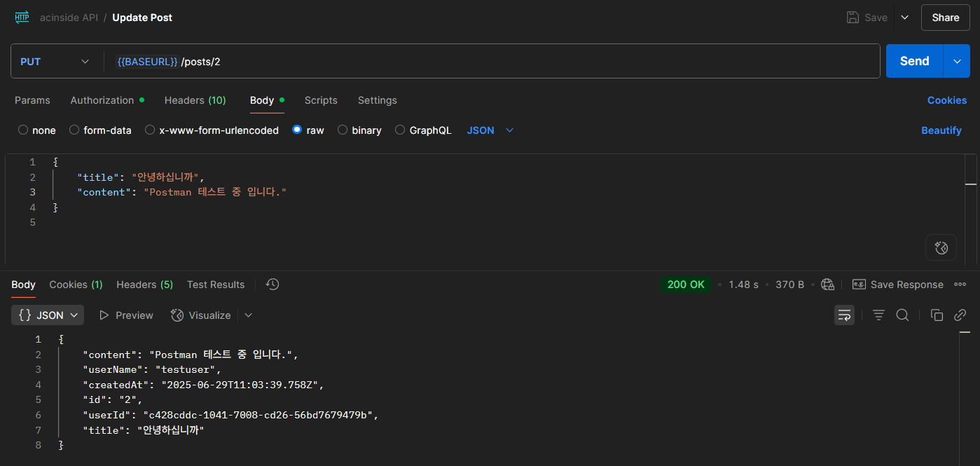The height and width of the screenshot is (466, 980).
Task: Open the PUT method dropdown
Action: (55, 62)
